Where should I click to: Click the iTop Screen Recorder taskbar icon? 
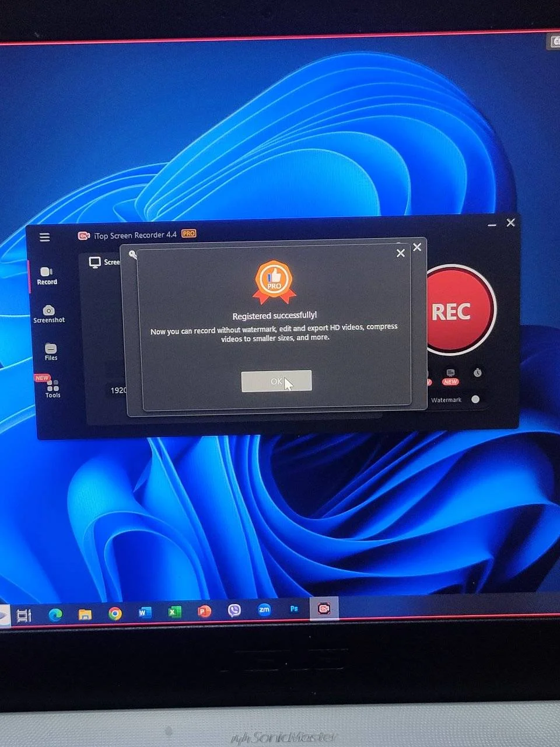(x=324, y=609)
